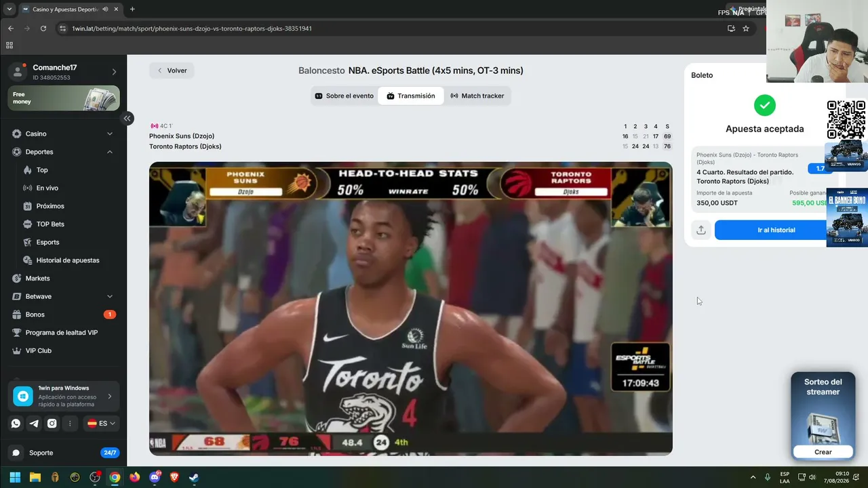This screenshot has height=488, width=868.
Task: Click the Casino chip icon in sidebar
Action: coord(17,134)
